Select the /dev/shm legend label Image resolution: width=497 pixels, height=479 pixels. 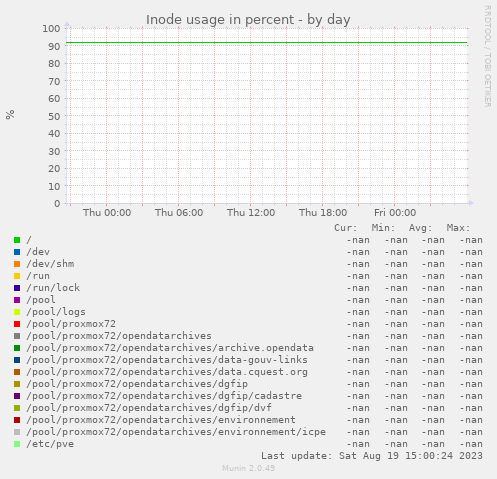pyautogui.click(x=50, y=264)
